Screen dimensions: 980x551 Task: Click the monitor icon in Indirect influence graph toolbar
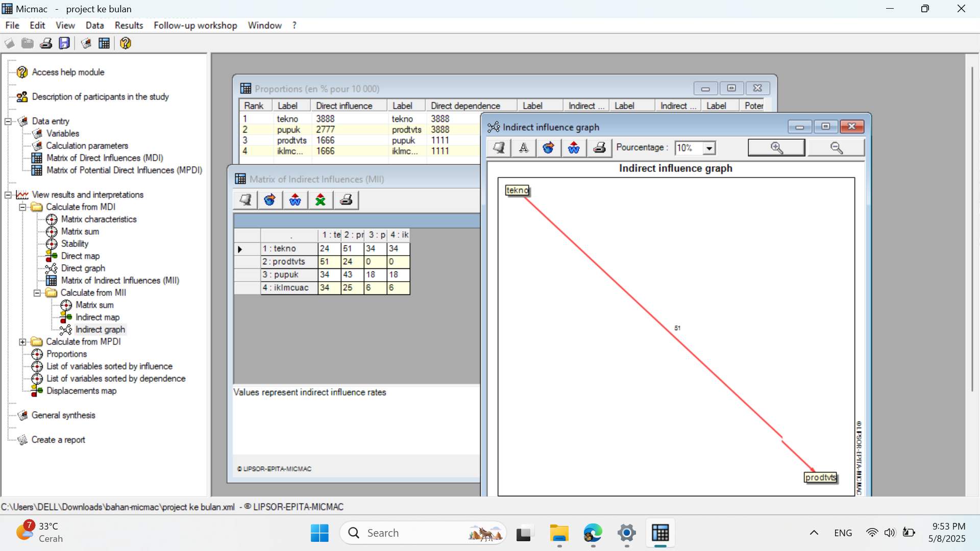click(x=499, y=148)
